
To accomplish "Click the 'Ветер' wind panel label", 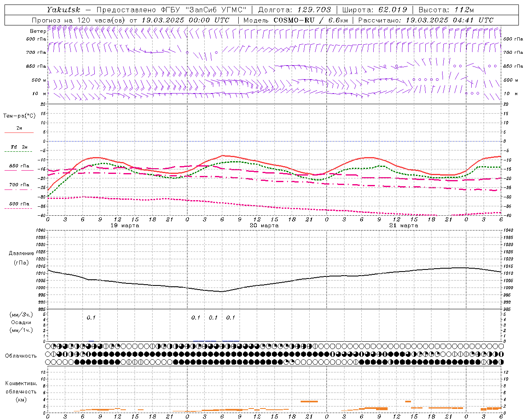I will tap(38, 31).
